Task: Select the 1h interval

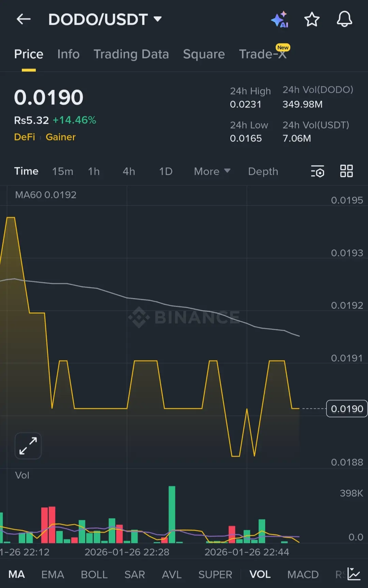Action: click(94, 171)
